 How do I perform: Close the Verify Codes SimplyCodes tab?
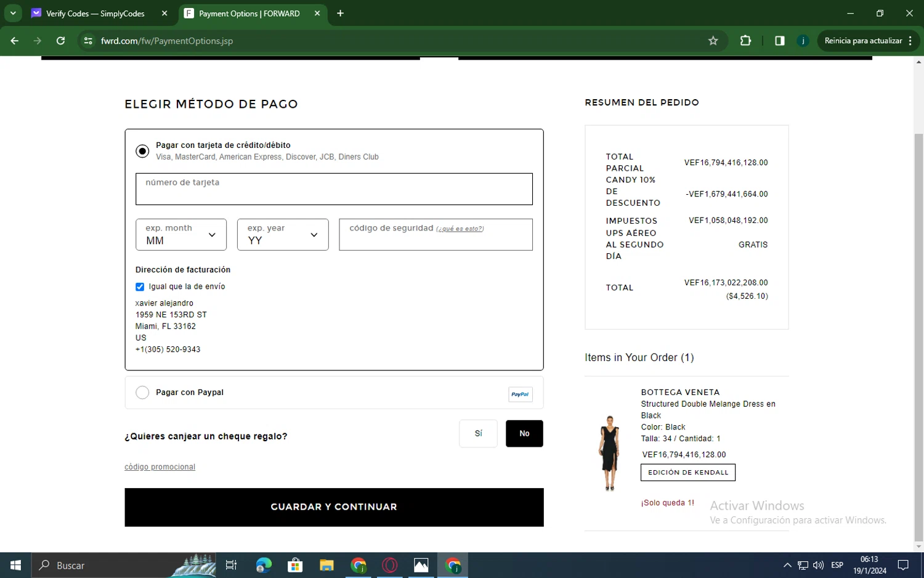pyautogui.click(x=164, y=13)
